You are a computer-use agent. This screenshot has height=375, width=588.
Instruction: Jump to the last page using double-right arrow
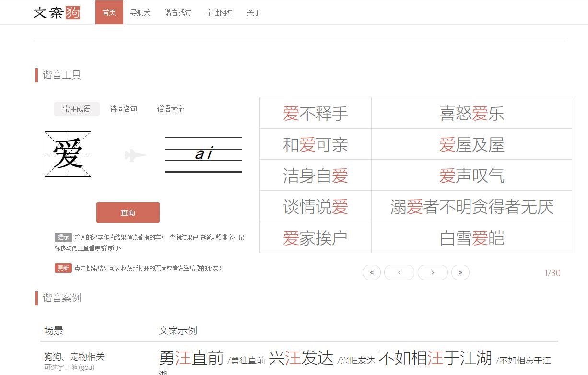point(460,272)
